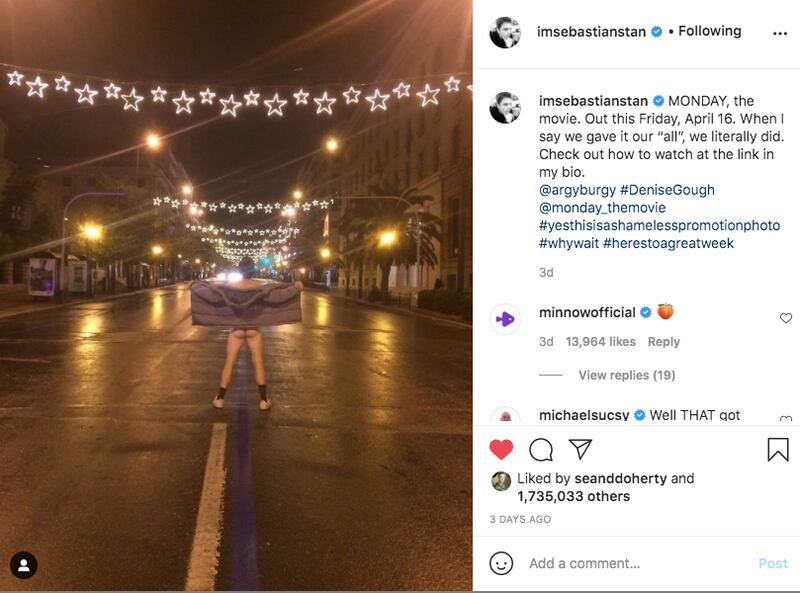Click the share paper plane icon
Screen dimensions: 800x593
pos(580,449)
